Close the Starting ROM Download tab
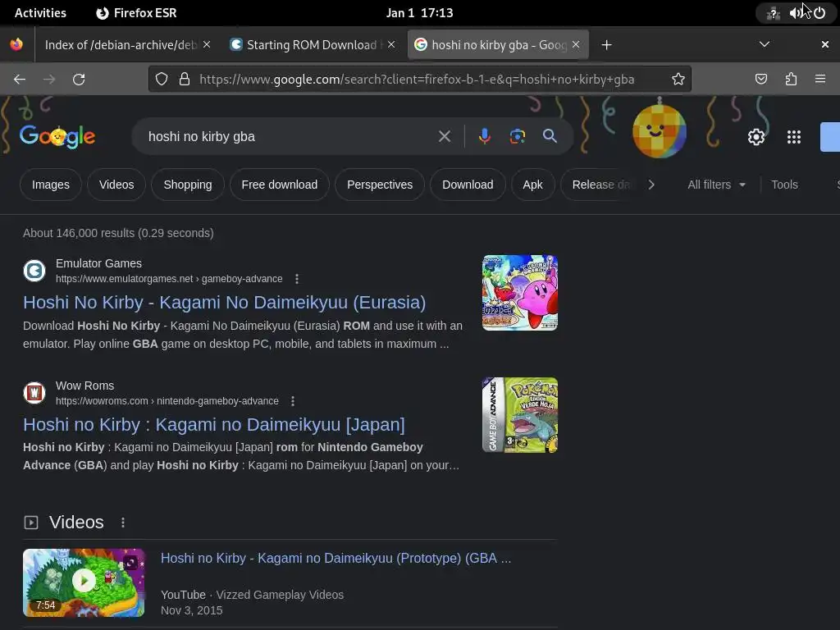 [x=391, y=44]
